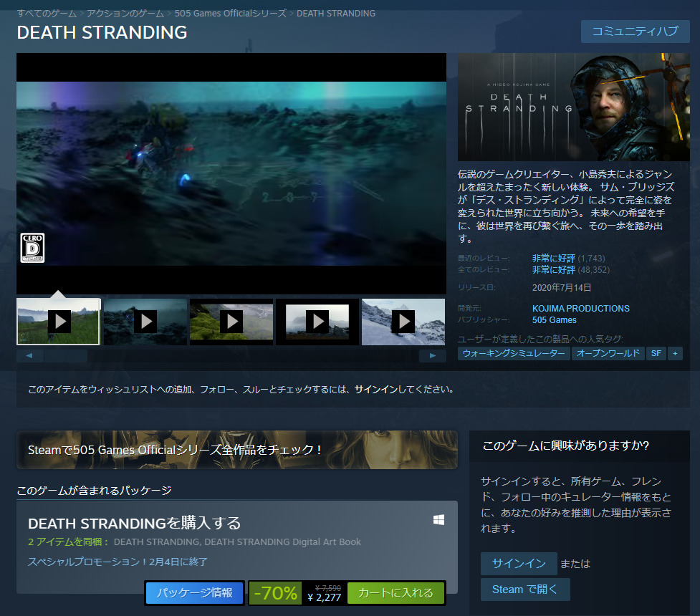Click the CERO D rating icon
The image size is (700, 616).
click(32, 248)
